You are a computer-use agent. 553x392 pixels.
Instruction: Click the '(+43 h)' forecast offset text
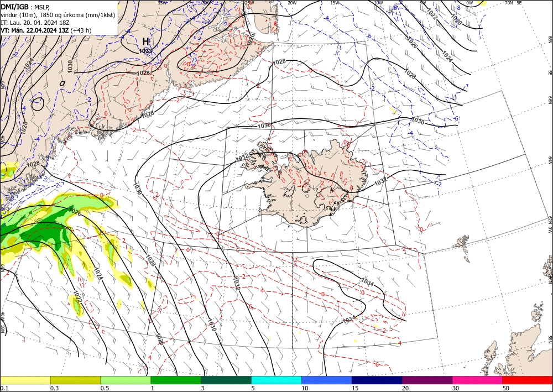click(81, 30)
